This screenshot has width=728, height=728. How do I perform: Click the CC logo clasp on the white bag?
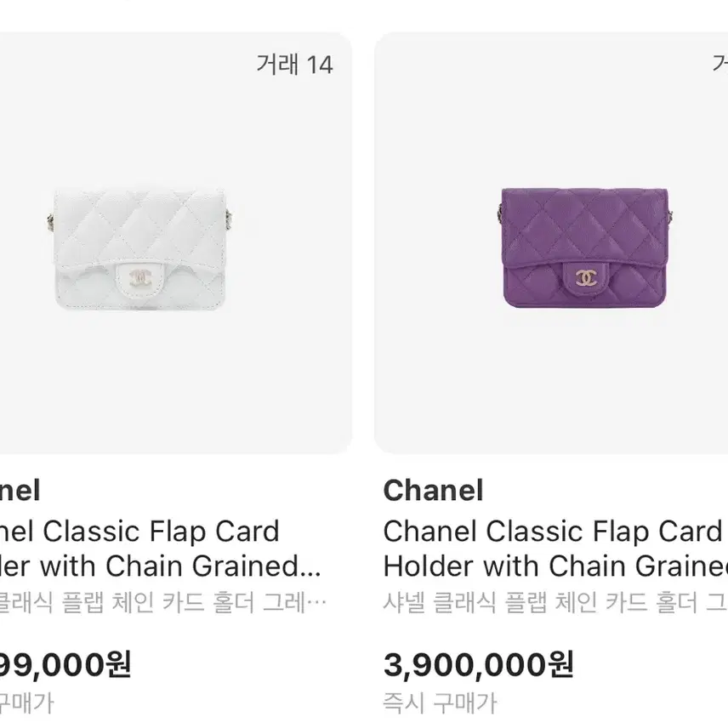click(x=139, y=279)
